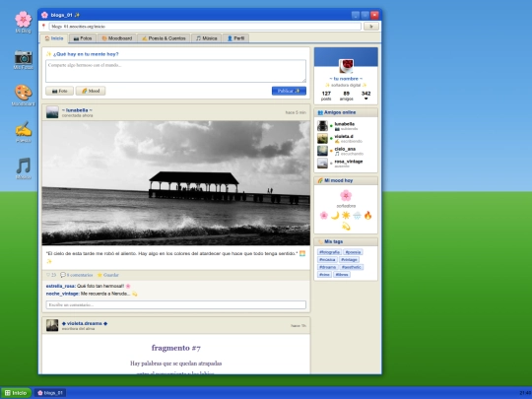Click violeta.dreams avatar in second post
This screenshot has height=399, width=532.
pos(52,325)
